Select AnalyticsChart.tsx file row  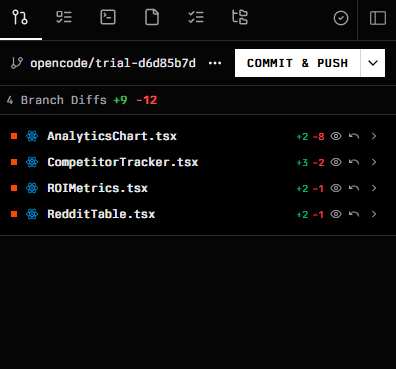(x=198, y=136)
